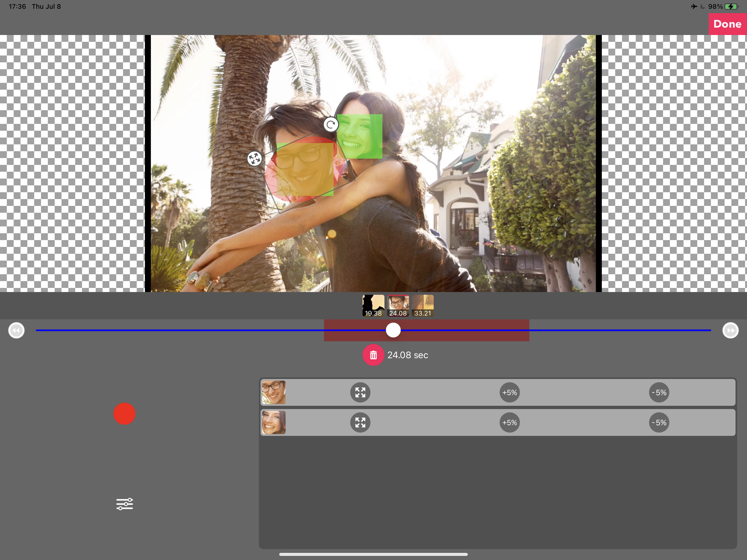
Task: Select the man's face thumbnail in list
Action: pos(273,392)
